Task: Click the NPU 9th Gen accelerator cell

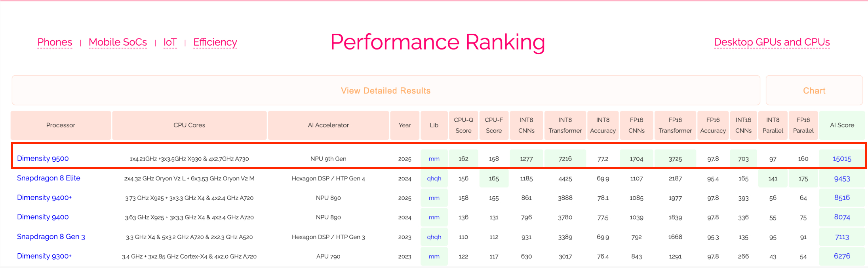Action: pyautogui.click(x=328, y=159)
